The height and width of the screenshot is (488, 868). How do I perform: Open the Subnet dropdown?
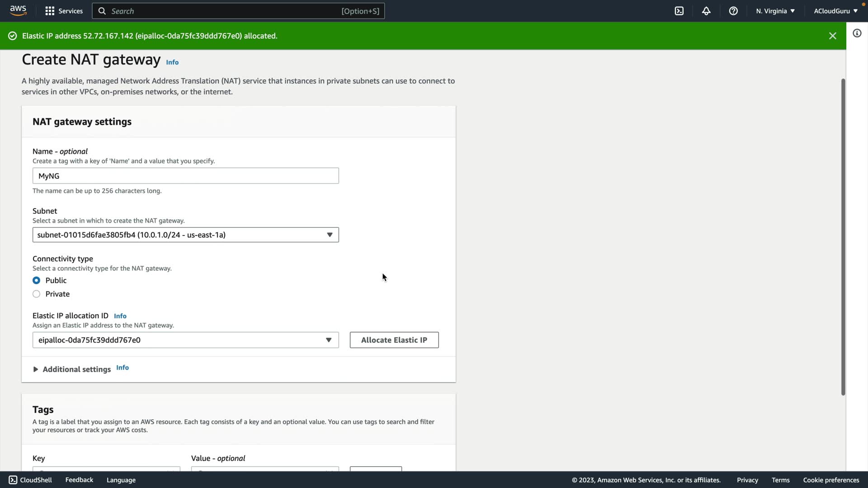click(185, 235)
